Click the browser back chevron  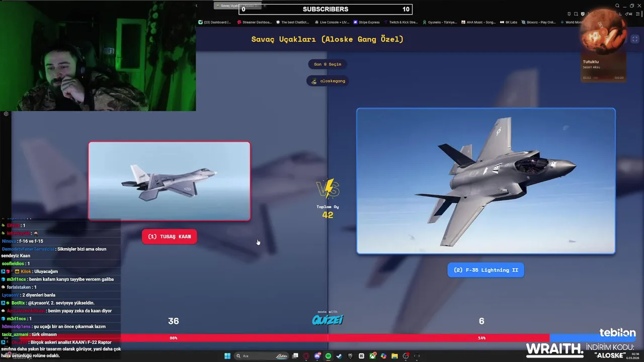click(x=197, y=6)
